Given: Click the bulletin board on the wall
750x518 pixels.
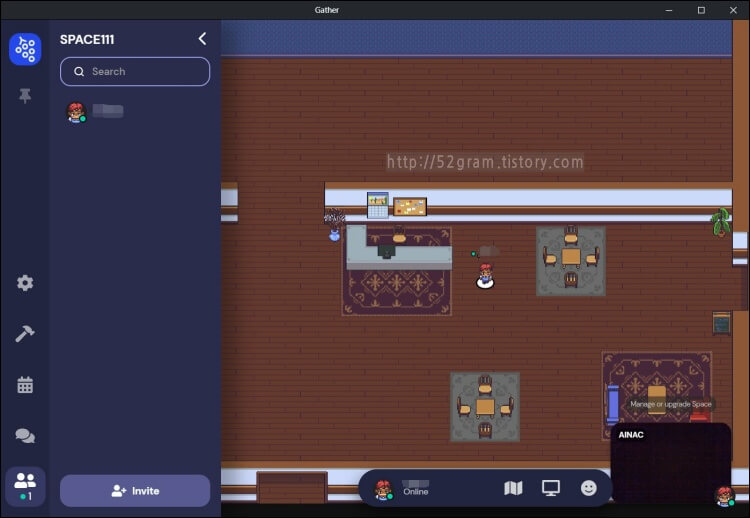Looking at the screenshot, I should coord(410,207).
